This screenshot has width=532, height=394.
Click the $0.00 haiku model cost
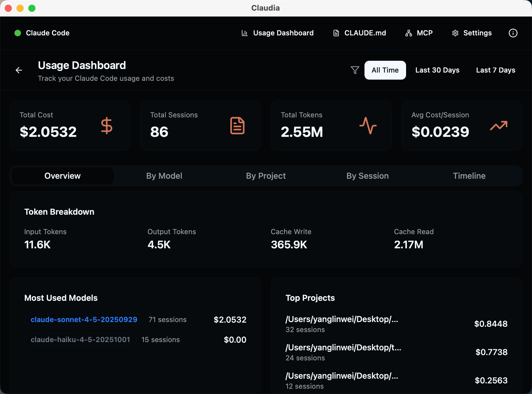pos(235,340)
